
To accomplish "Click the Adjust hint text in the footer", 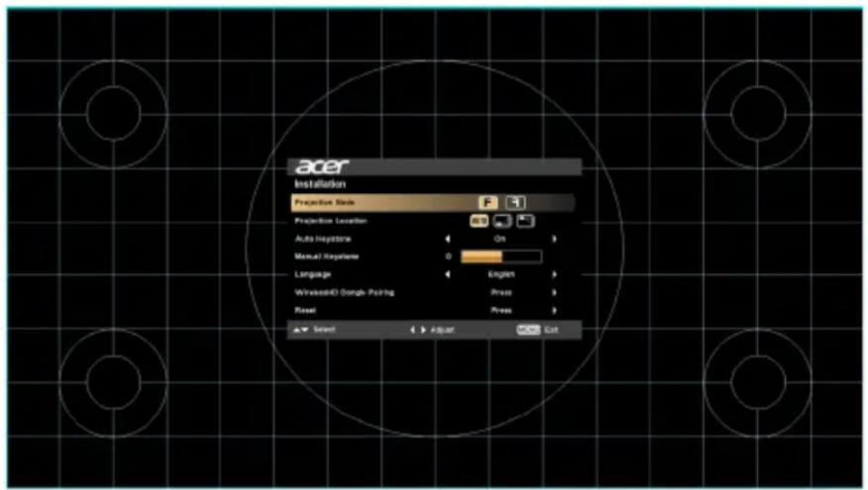I will coord(442,331).
